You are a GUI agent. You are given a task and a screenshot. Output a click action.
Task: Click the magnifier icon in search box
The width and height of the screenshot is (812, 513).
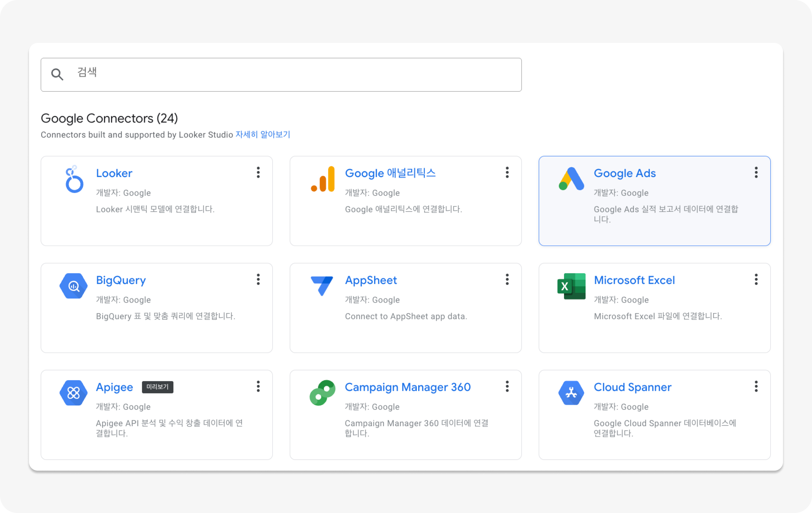pyautogui.click(x=57, y=74)
